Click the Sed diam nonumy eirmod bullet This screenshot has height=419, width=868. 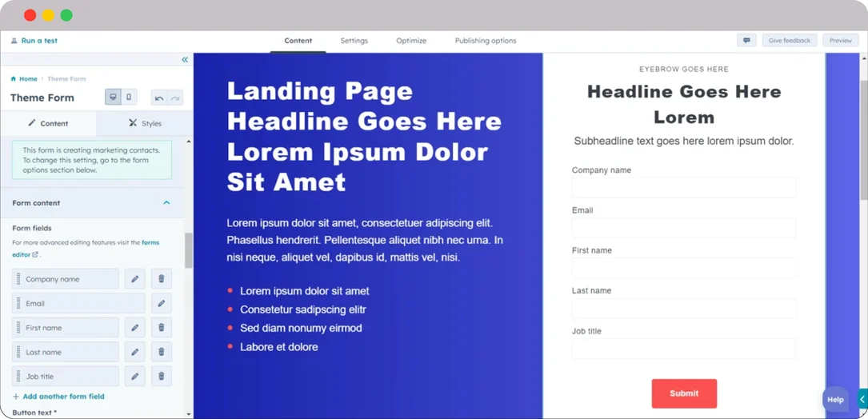(301, 328)
